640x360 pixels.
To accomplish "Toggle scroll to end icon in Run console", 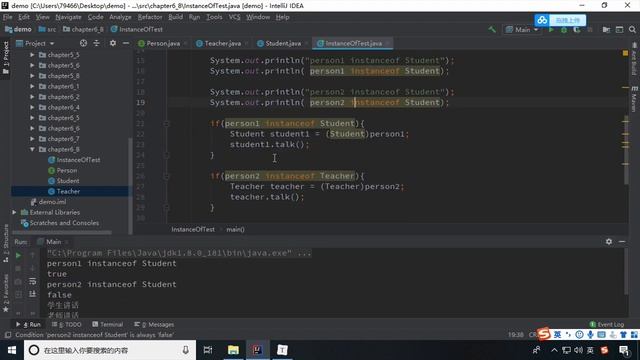I will pos(32,294).
